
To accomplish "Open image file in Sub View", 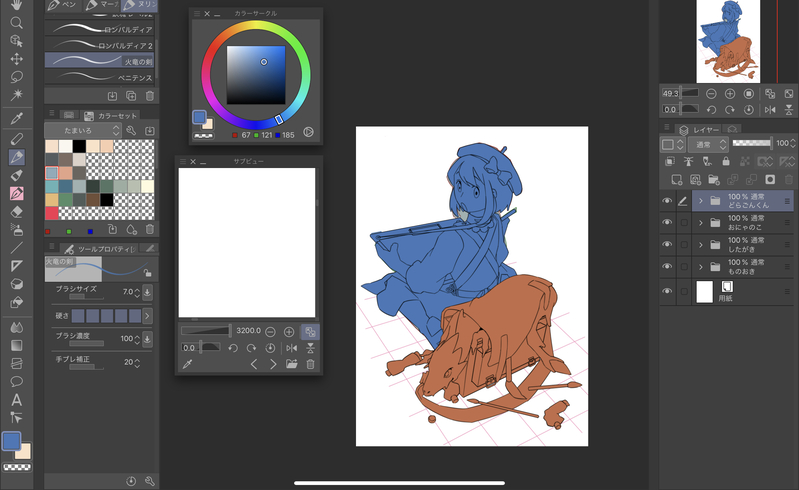I will 291,364.
